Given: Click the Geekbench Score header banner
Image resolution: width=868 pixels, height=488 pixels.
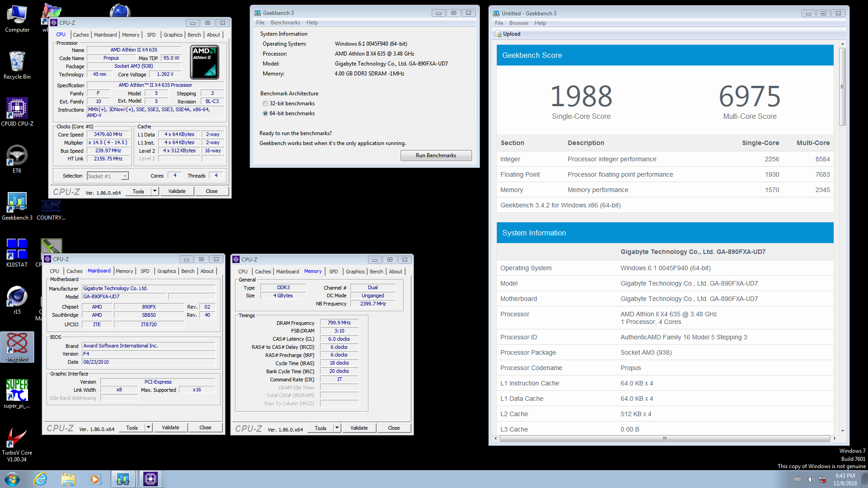Looking at the screenshot, I should tap(665, 55).
